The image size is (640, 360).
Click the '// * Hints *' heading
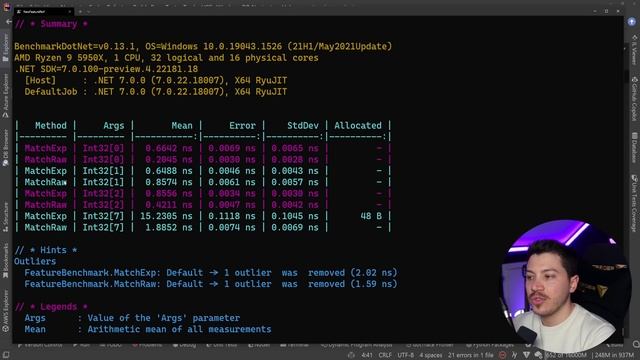pyautogui.click(x=46, y=250)
